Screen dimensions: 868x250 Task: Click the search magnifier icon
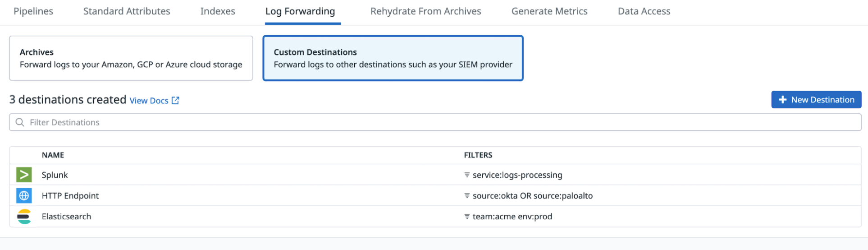20,122
